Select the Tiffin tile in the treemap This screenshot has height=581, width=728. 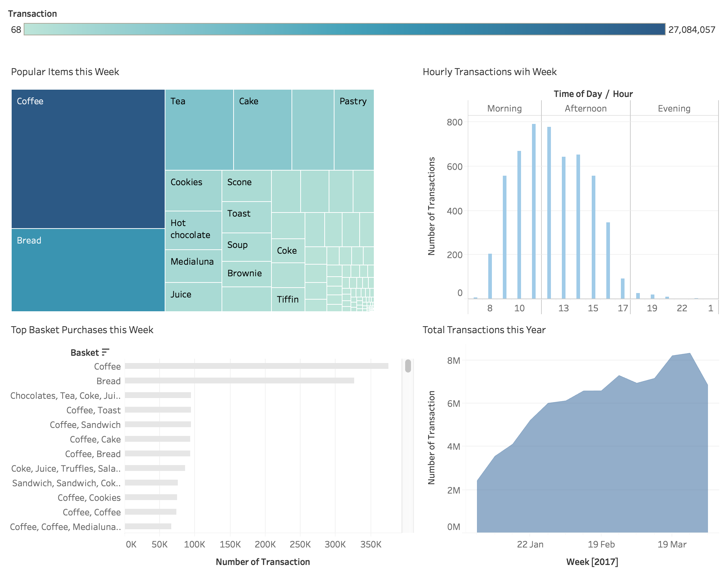pos(288,299)
